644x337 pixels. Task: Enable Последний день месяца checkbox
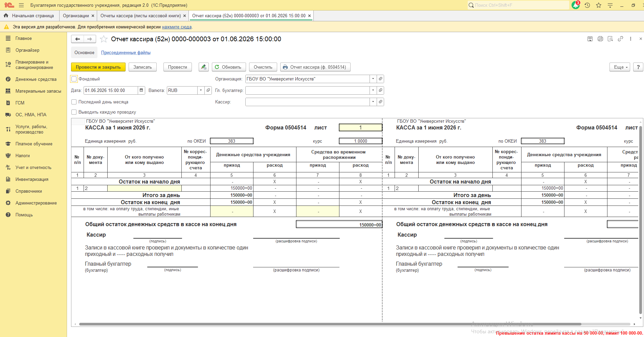click(74, 102)
